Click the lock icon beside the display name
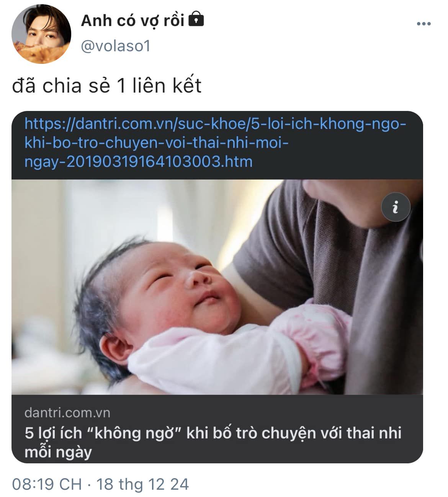The width and height of the screenshot is (448, 497). click(196, 19)
